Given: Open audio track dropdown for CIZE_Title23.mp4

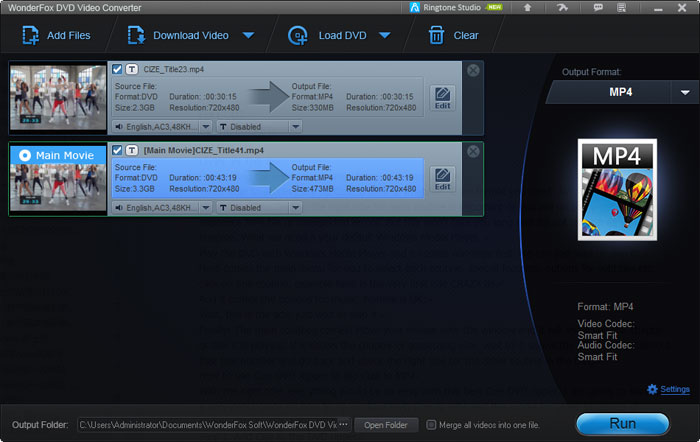Looking at the screenshot, I should pos(205,127).
